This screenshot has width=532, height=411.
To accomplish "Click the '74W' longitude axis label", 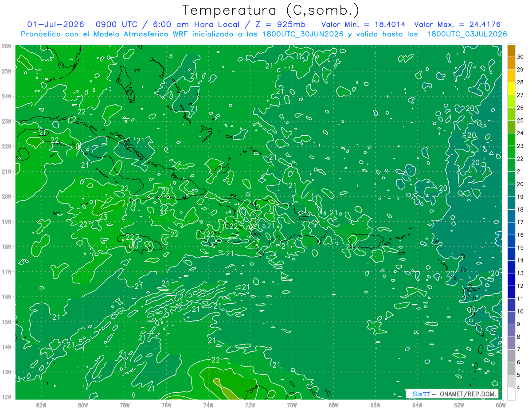I will coord(208,405).
